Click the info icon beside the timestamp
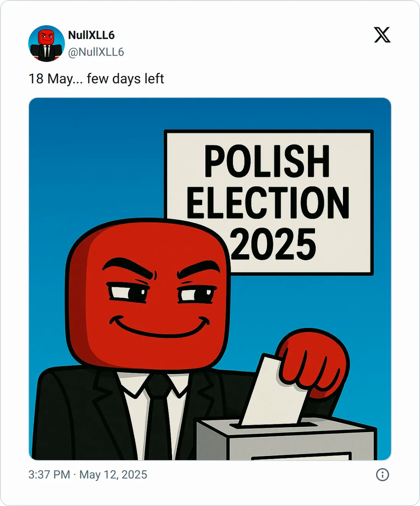Viewport: 420px width, 506px height. tap(383, 475)
